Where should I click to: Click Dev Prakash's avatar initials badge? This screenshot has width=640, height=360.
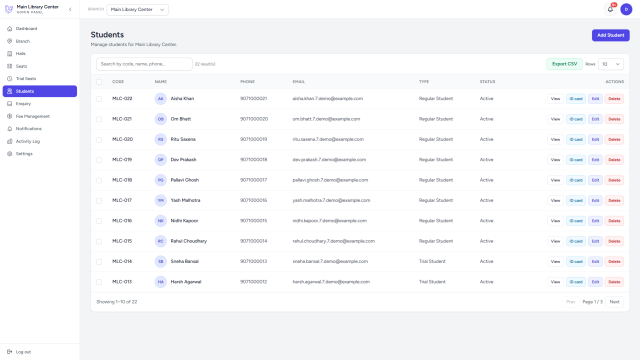tap(161, 160)
